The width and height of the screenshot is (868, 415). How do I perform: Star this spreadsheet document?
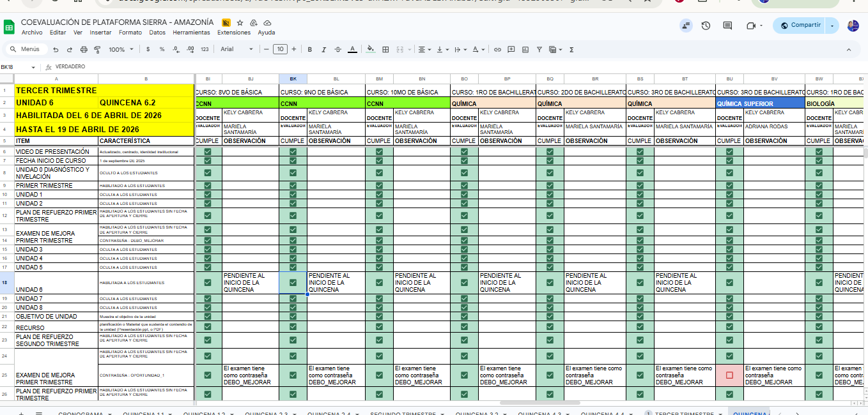click(x=226, y=22)
